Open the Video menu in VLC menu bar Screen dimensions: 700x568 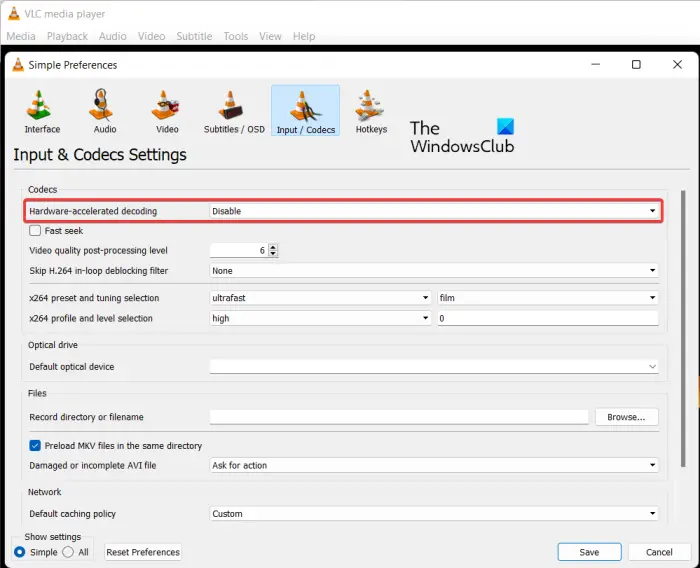pyautogui.click(x=151, y=36)
